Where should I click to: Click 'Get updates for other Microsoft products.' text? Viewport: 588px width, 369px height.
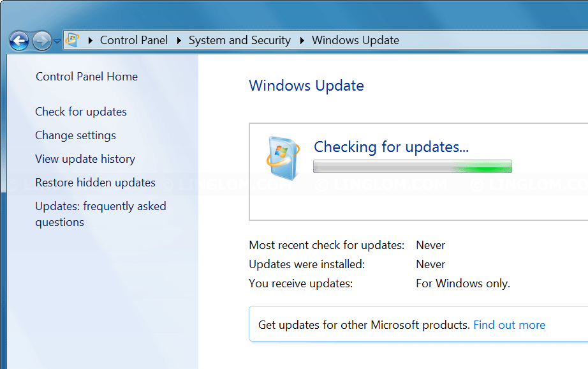coord(364,325)
